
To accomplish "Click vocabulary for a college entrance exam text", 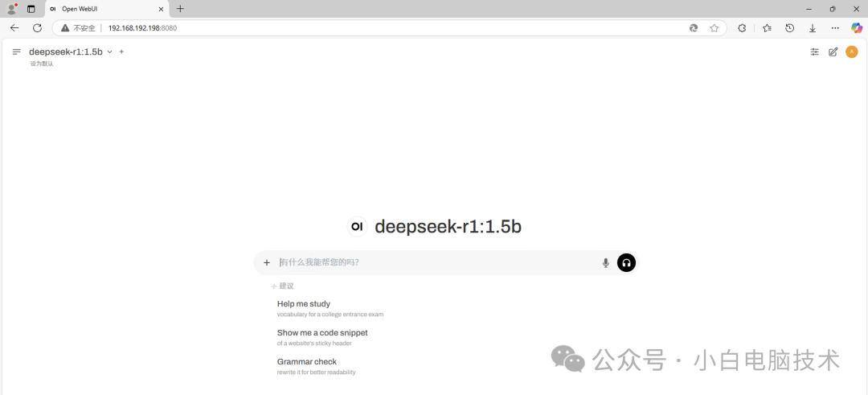I will click(x=330, y=314).
